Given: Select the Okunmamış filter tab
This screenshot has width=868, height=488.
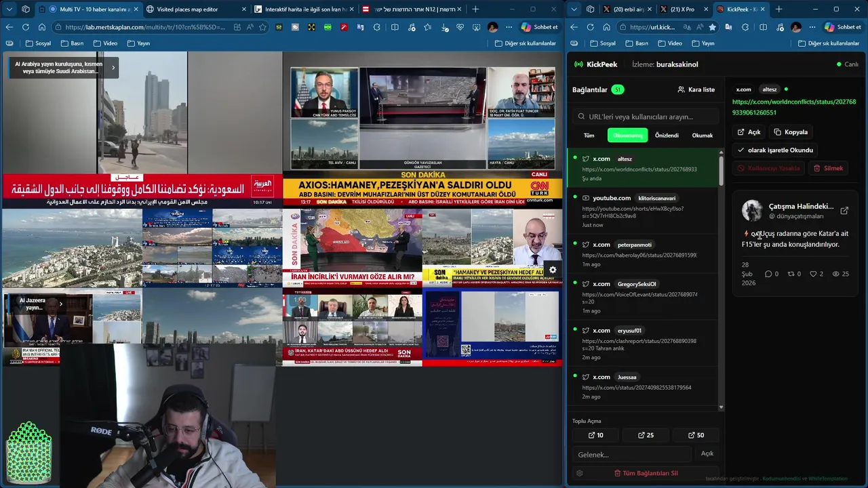Looking at the screenshot, I should (x=627, y=136).
